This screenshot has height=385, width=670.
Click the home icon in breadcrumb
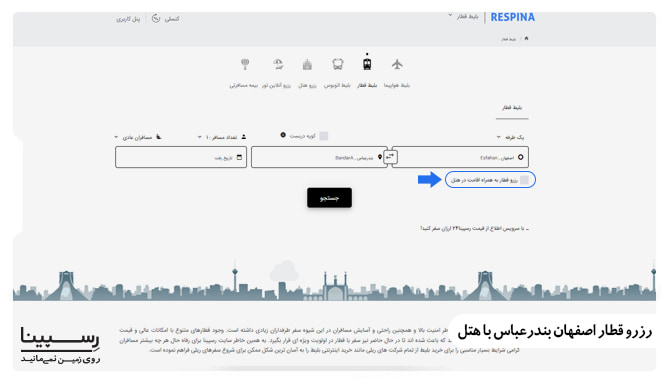click(526, 38)
